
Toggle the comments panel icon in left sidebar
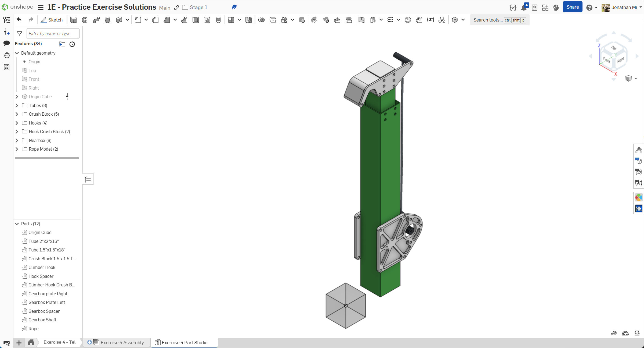pos(7,43)
